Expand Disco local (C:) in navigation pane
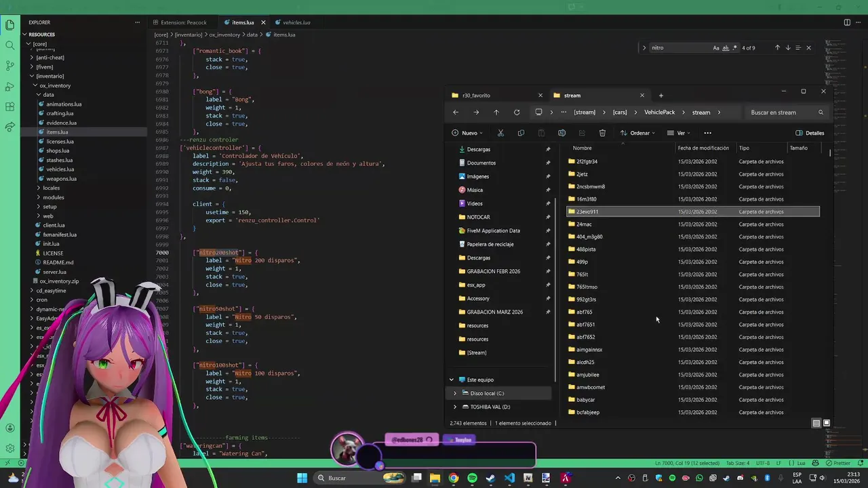 455,393
